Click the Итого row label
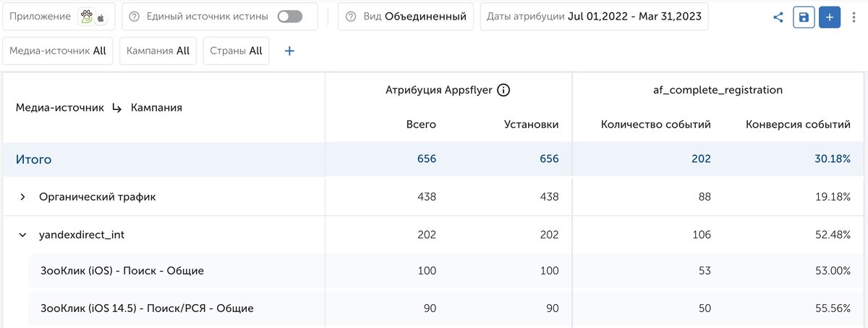This screenshot has height=328, width=868. point(34,159)
